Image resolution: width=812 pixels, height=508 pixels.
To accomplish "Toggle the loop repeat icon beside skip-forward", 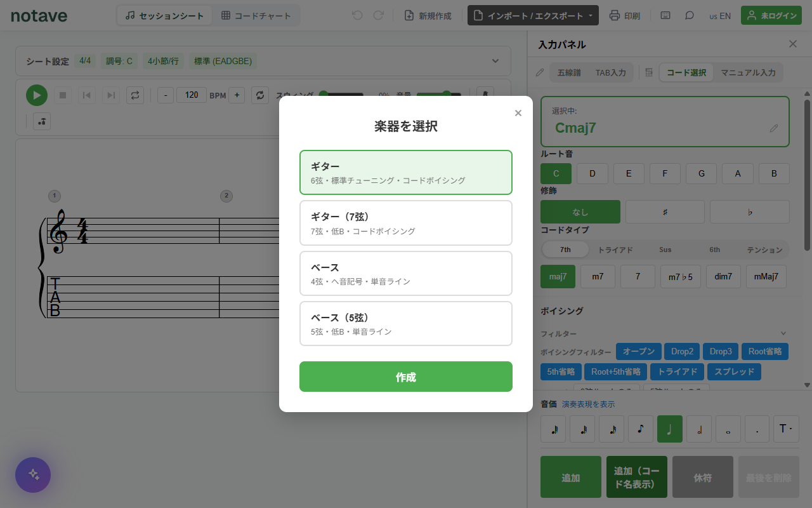I will point(135,95).
